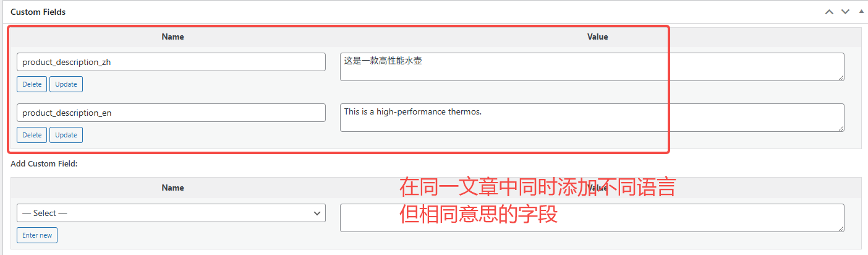Click the Custom Fields panel title
Screen dimensions: 868x255
coord(38,12)
